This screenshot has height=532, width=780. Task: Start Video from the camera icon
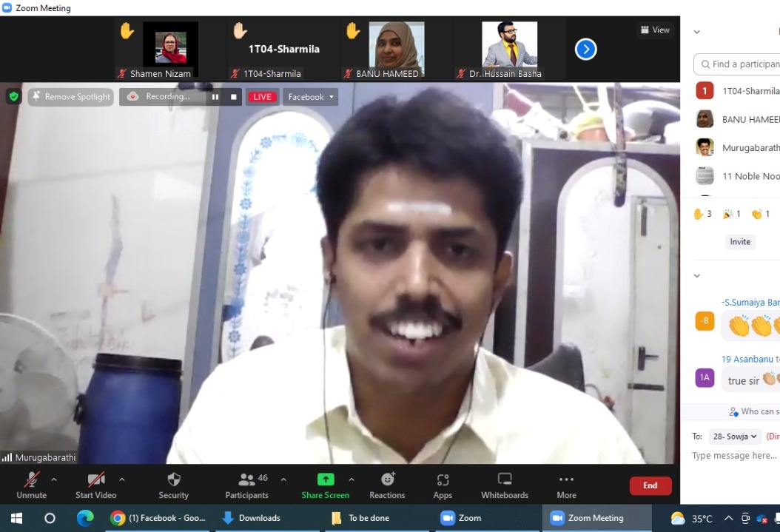[96, 485]
